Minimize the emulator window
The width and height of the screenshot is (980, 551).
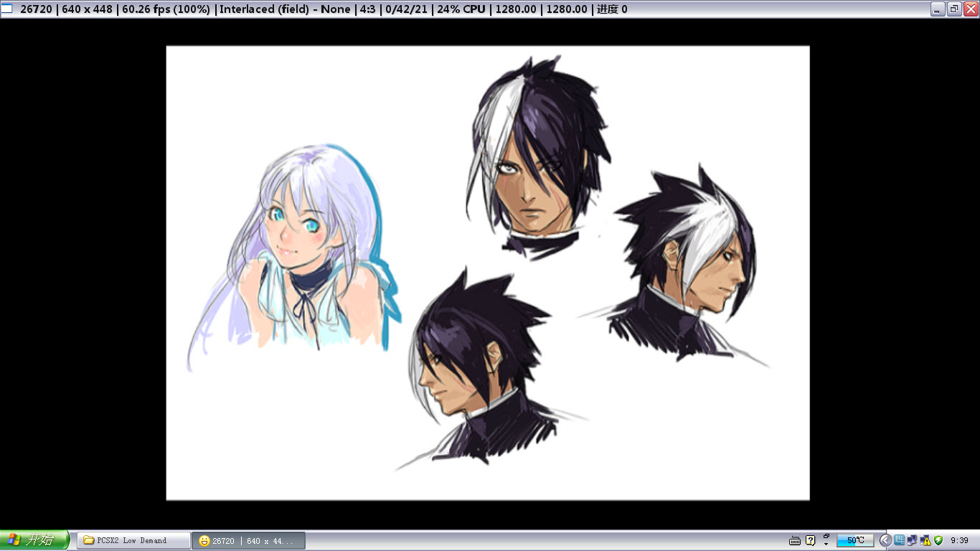point(938,9)
